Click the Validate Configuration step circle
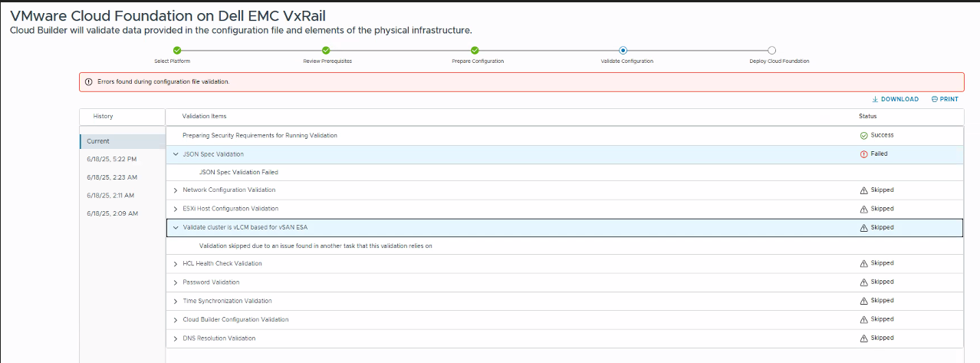Screen dimensions: 980x363 [623, 51]
